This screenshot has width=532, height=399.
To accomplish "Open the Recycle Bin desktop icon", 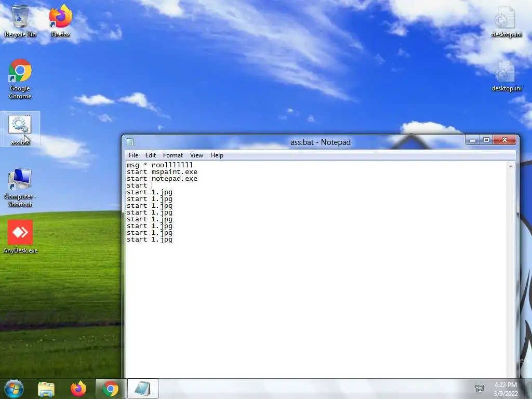I will pos(20,21).
